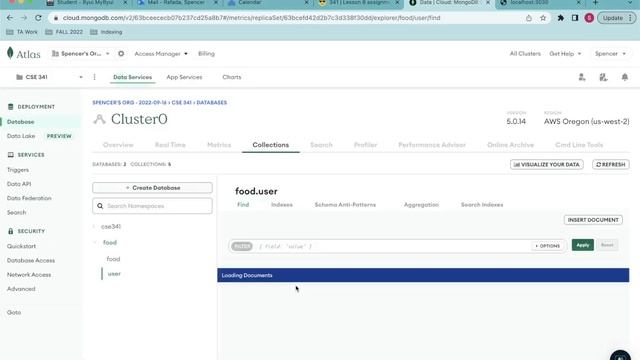Open the Billing link
This screenshot has width=640, height=360.
[206, 53]
